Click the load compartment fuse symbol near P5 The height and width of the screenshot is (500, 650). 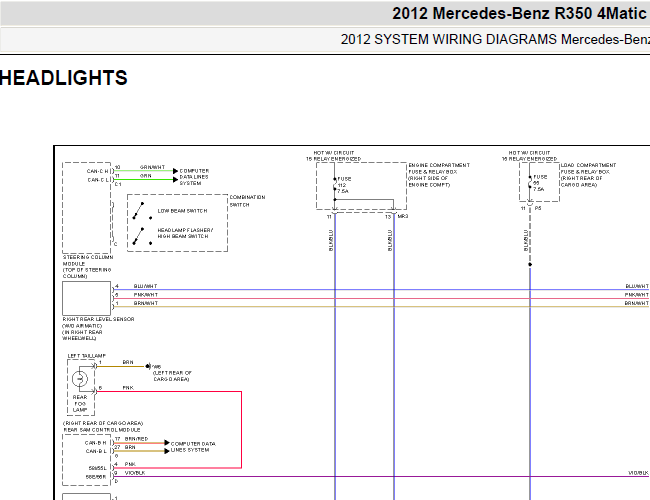click(x=530, y=183)
